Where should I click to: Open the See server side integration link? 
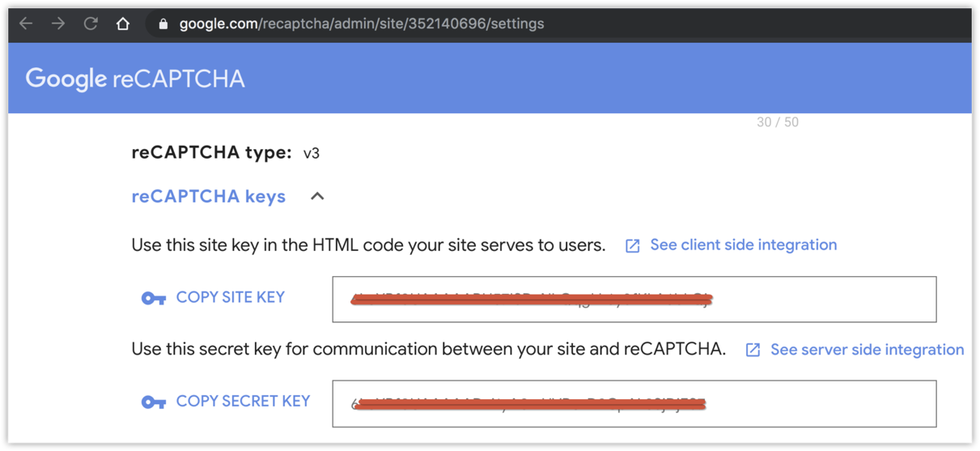(867, 350)
